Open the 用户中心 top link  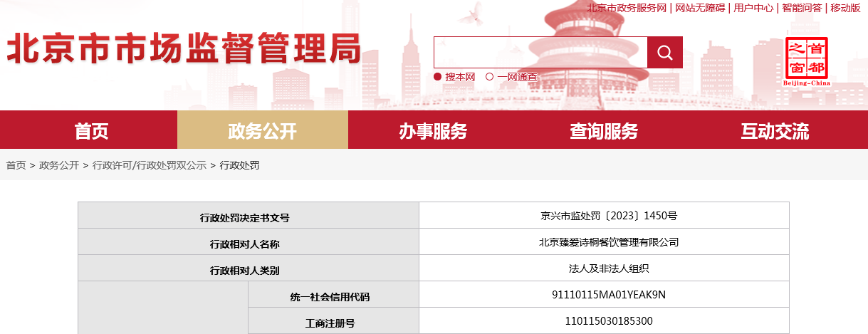(753, 8)
